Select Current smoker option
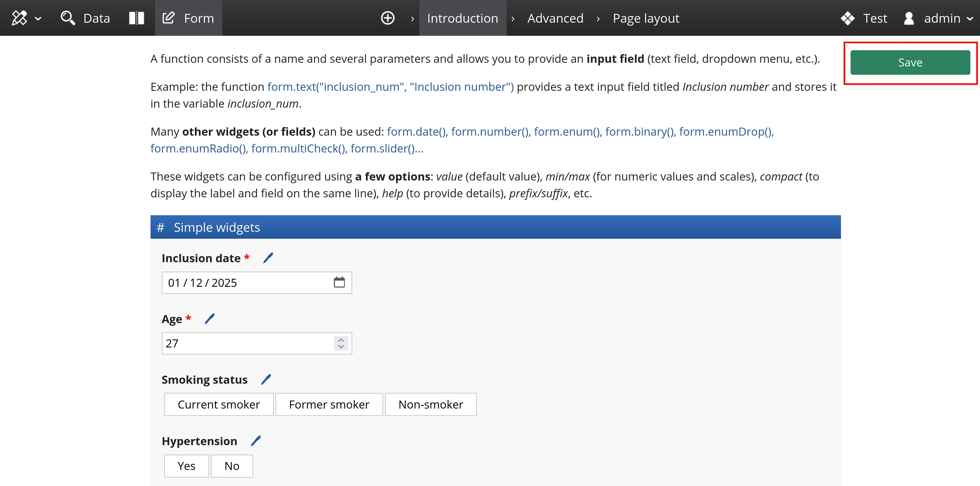Screen dimensions: 980x486 pyautogui.click(x=218, y=404)
